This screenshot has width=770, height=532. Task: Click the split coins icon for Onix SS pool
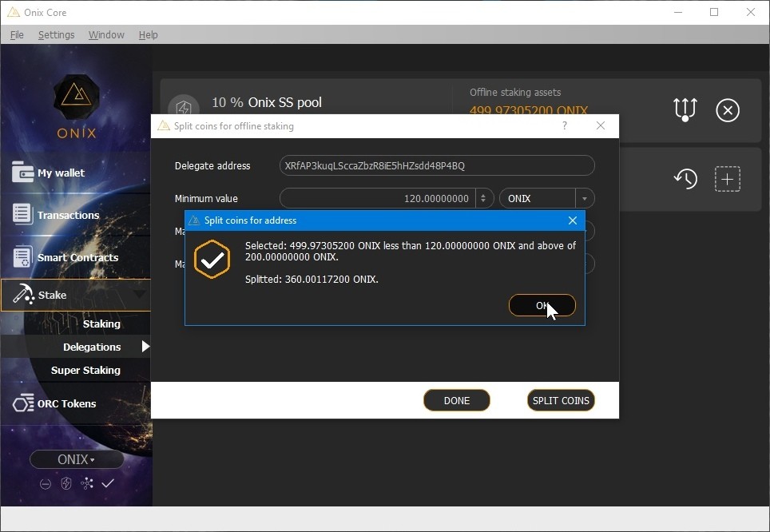click(685, 109)
